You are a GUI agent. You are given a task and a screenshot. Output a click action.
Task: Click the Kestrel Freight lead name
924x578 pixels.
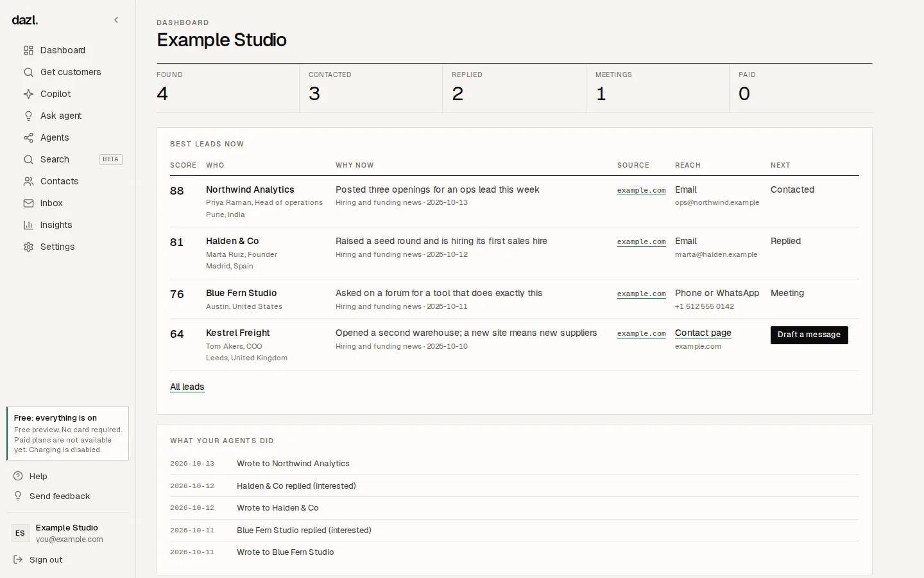[238, 333]
